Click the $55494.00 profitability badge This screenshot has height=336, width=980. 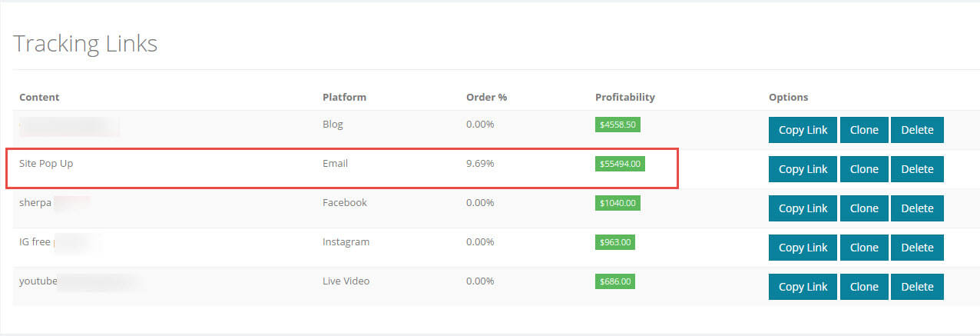[x=621, y=164]
